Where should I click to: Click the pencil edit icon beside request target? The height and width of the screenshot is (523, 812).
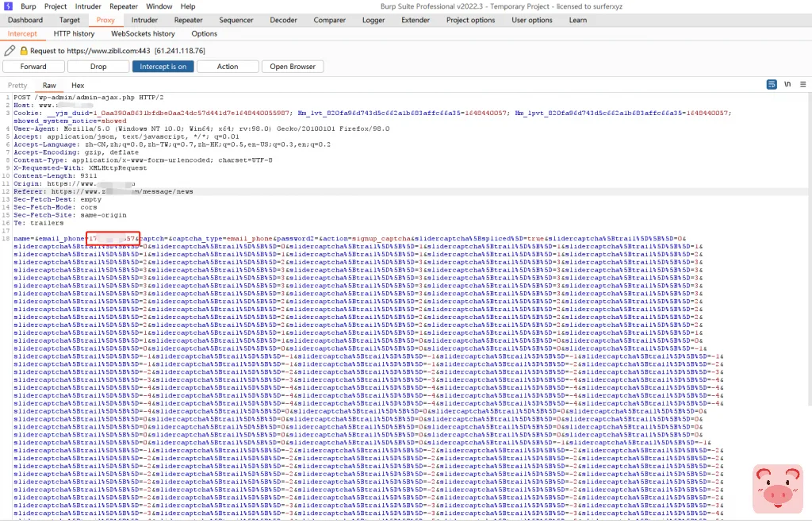pos(10,50)
